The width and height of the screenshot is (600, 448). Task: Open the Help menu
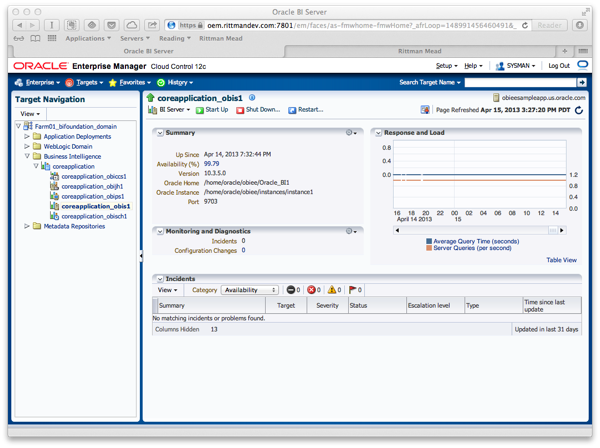473,66
